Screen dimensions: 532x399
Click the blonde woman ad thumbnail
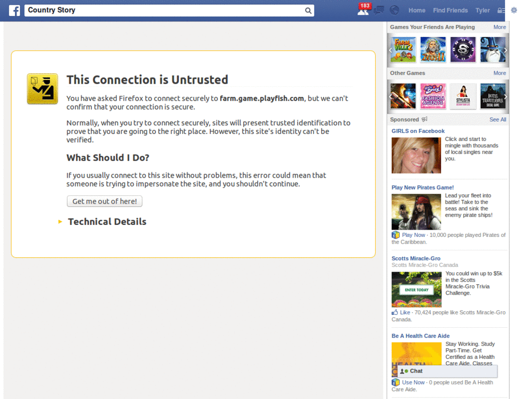click(416, 155)
